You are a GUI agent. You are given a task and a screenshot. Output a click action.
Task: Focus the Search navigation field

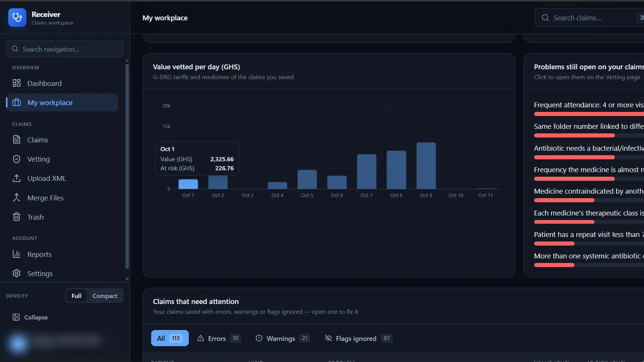tap(65, 49)
